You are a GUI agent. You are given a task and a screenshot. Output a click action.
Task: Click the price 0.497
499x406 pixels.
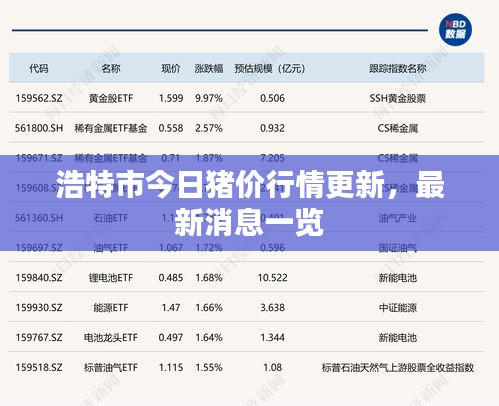[171, 338]
